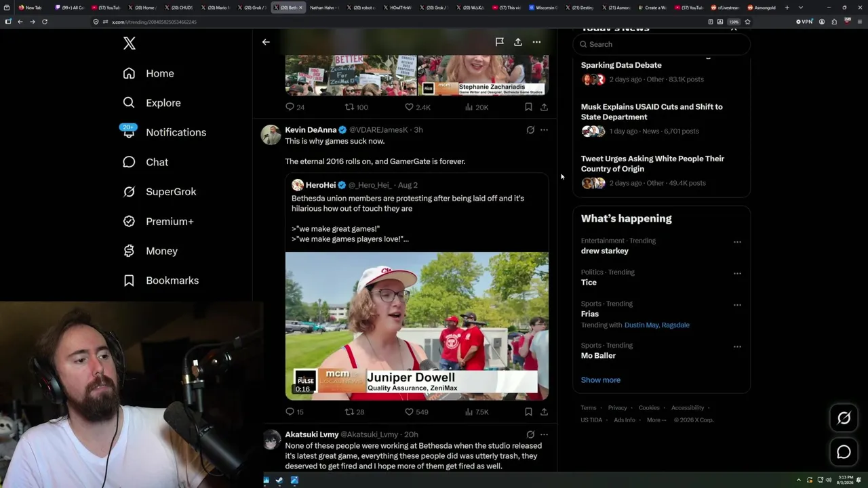Open Kevin DeAnna's profile name link

(311, 130)
